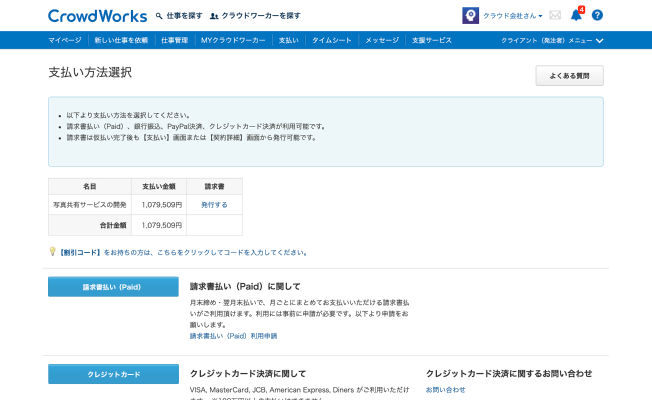This screenshot has height=400, width=652.
Task: Open the メッセージ navigation item
Action: (382, 40)
